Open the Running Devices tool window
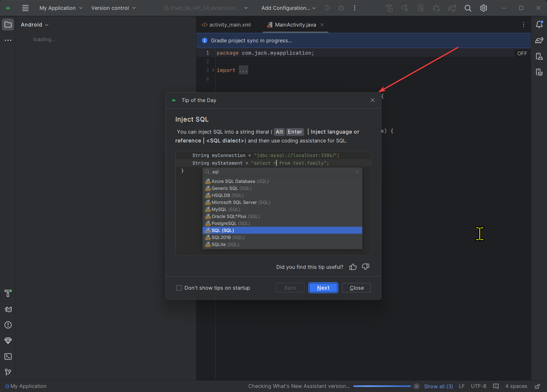 [539, 72]
